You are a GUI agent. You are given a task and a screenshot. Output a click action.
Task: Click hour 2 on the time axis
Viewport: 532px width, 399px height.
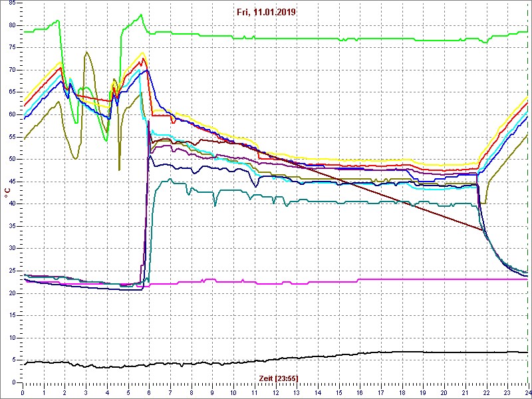coord(65,392)
